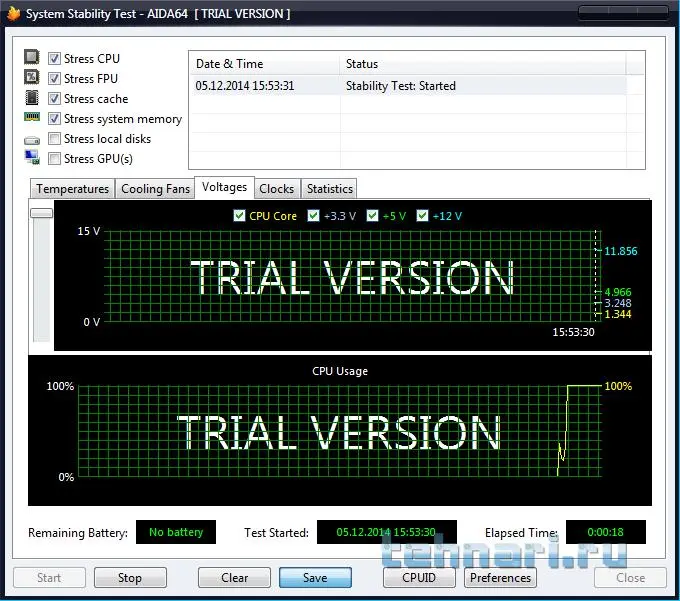Click the CPU chip icon beside Stress CPU
680x601 pixels.
click(x=32, y=57)
